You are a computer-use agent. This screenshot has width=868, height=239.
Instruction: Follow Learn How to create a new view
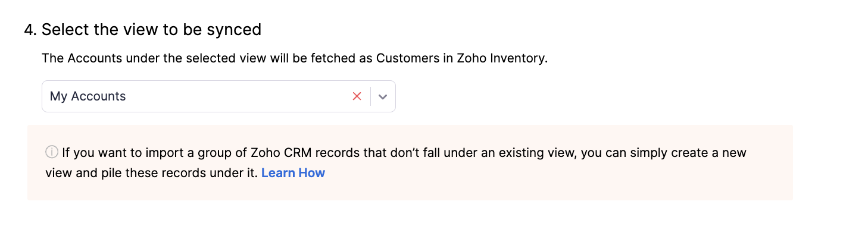293,173
